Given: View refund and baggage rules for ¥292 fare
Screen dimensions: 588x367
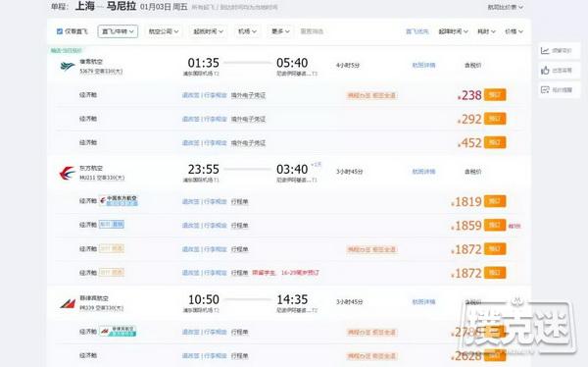Looking at the screenshot, I should (205, 119).
